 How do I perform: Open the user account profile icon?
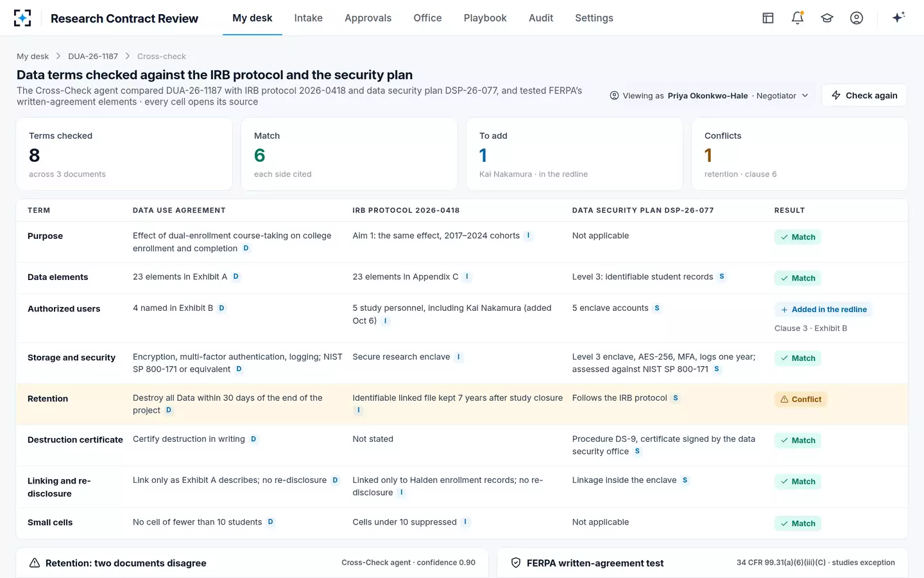tap(857, 18)
